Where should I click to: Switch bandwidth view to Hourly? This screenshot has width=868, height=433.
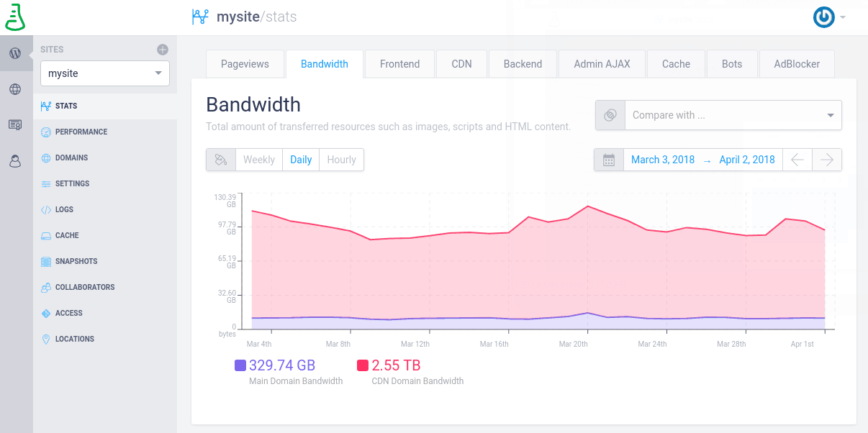(x=341, y=160)
